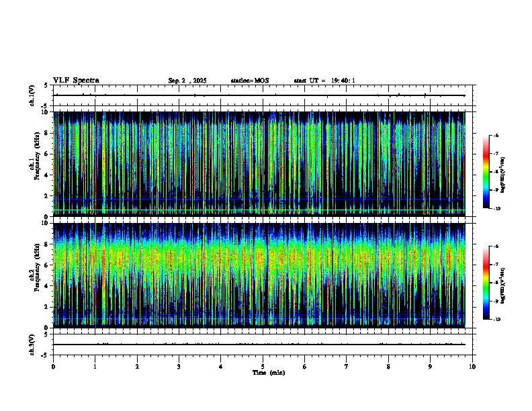Click the "start UT = 19:40: 1" label
This screenshot has width=532, height=411.
[324, 81]
